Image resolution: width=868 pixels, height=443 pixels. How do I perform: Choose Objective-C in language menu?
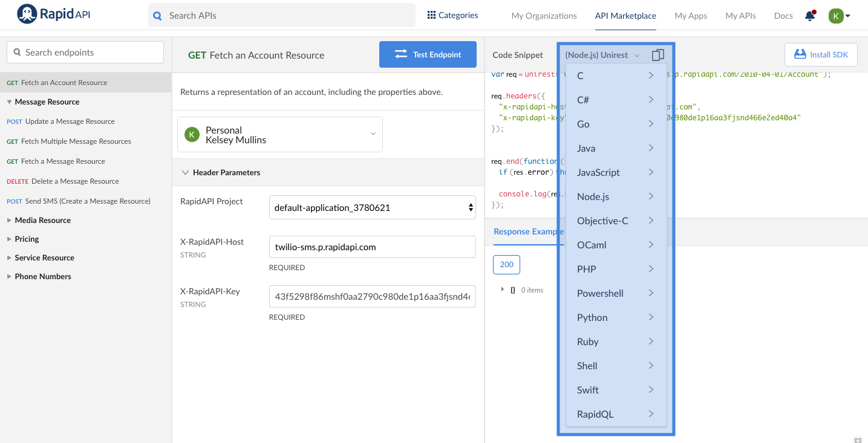click(616, 221)
